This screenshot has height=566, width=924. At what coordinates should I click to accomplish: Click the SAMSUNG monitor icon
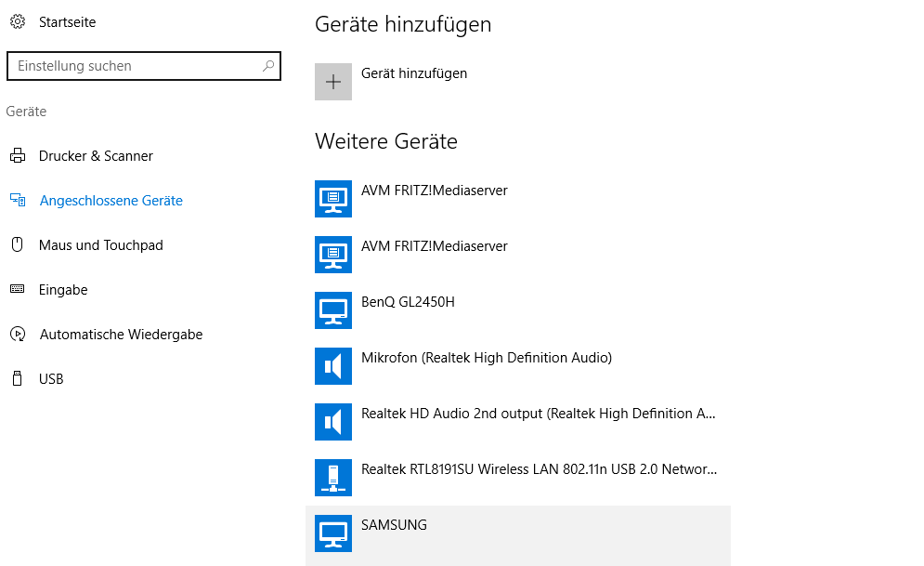(x=333, y=533)
